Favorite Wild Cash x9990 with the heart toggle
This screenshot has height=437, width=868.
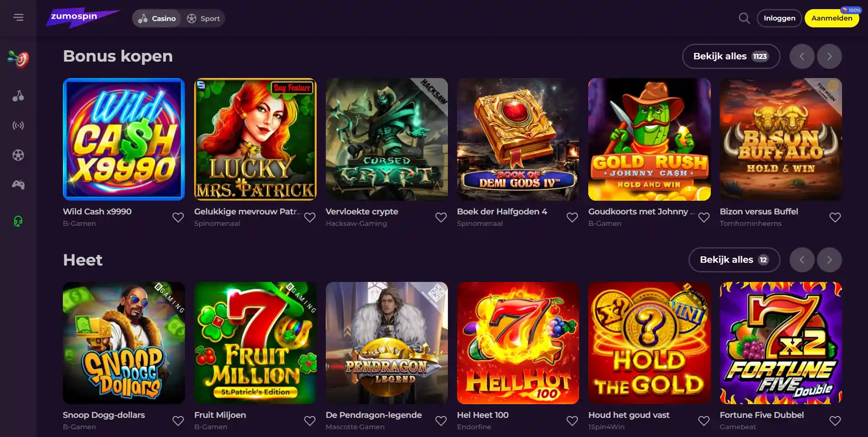pyautogui.click(x=178, y=217)
